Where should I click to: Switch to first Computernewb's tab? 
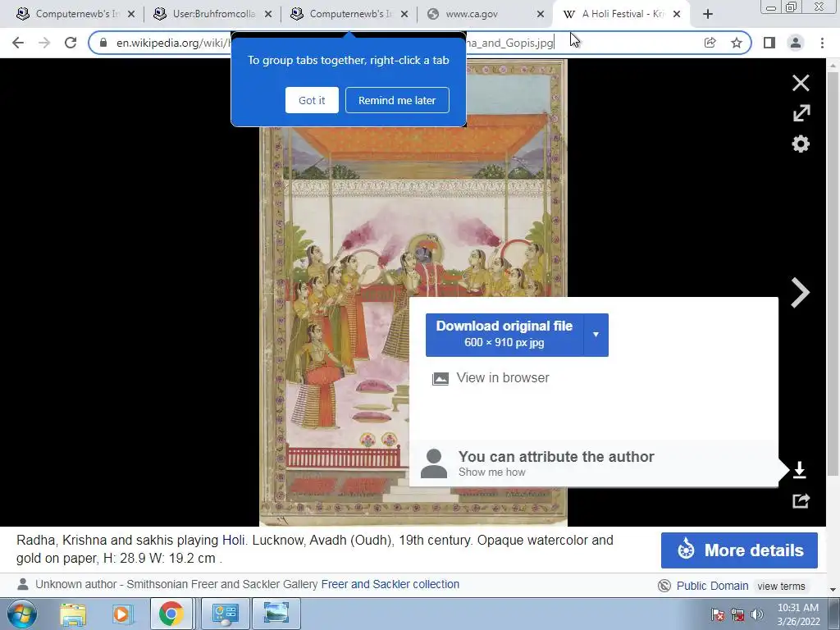click(75, 15)
